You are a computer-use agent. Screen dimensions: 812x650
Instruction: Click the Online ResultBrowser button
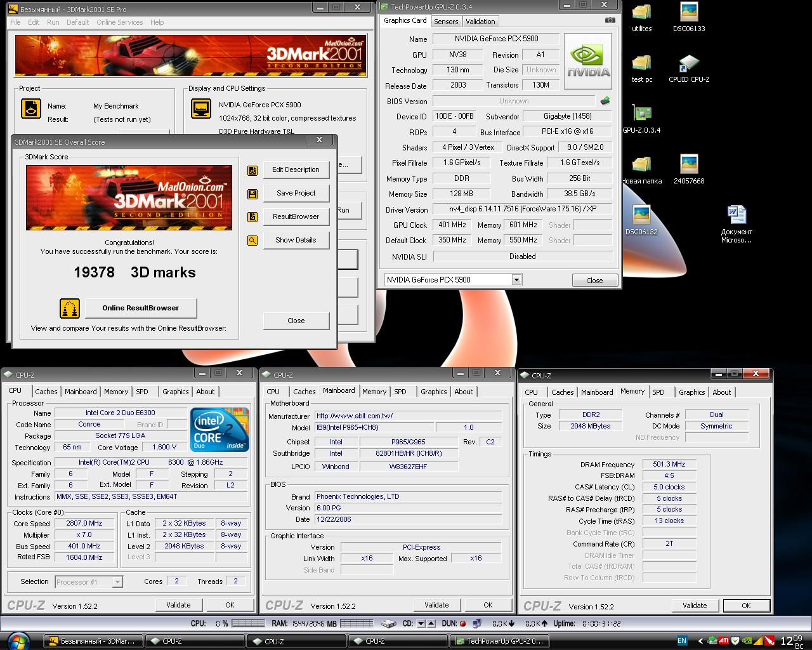click(x=141, y=308)
